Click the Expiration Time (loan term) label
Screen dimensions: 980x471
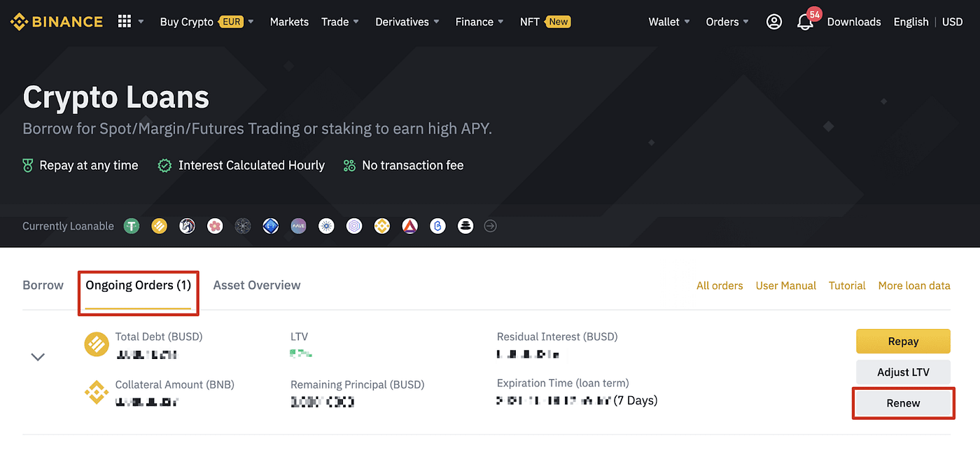(563, 383)
